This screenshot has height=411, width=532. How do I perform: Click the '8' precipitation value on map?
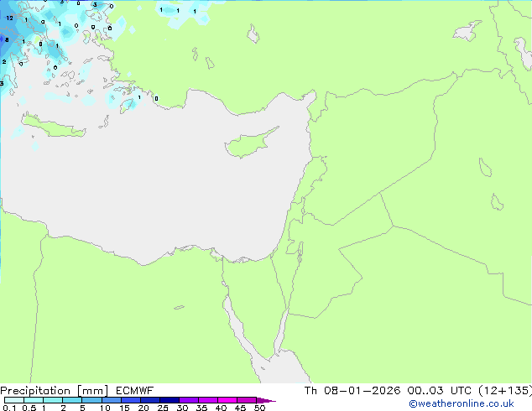pyautogui.click(x=7, y=40)
